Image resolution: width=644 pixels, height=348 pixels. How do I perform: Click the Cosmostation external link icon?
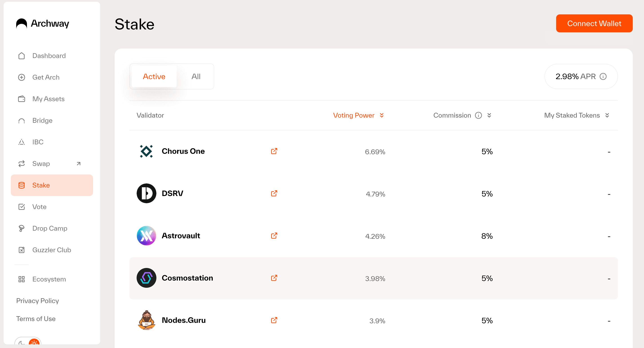pos(274,277)
